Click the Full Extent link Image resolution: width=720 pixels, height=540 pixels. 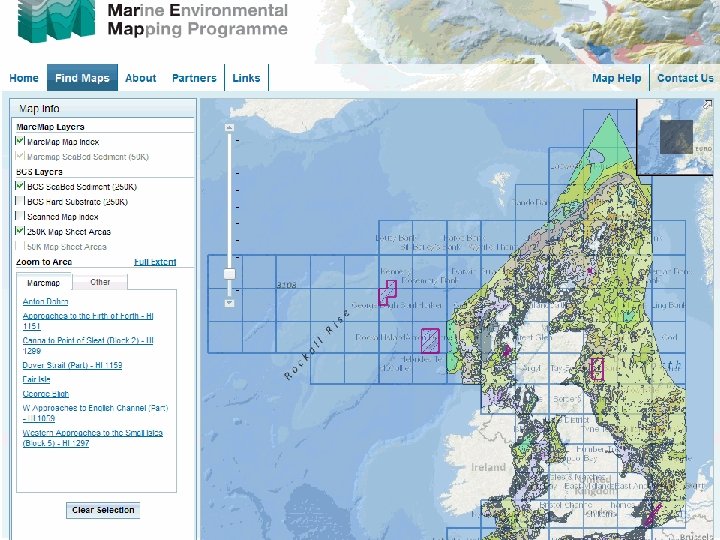tap(155, 262)
